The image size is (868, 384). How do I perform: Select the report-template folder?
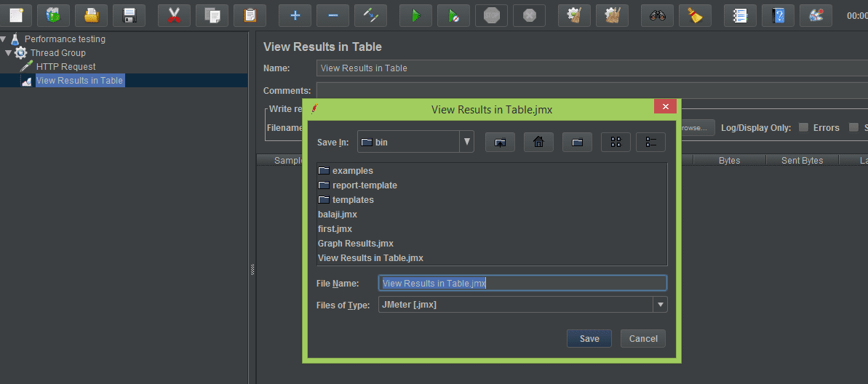[x=358, y=185]
